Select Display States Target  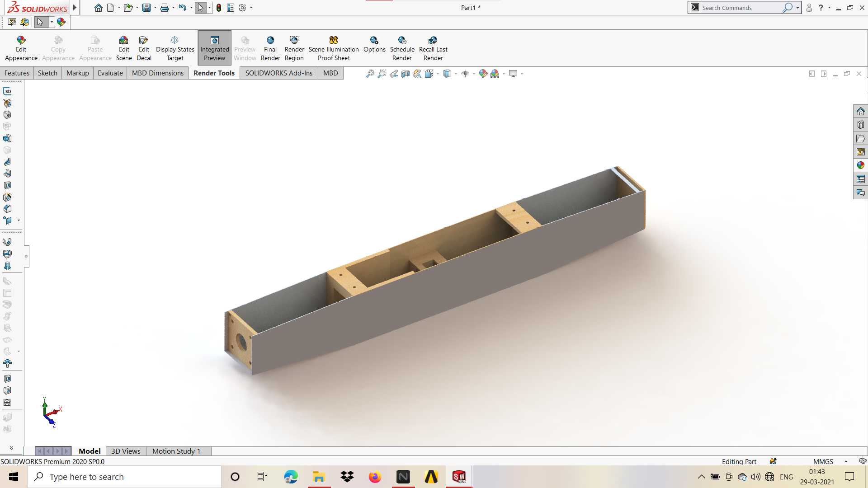(175, 48)
